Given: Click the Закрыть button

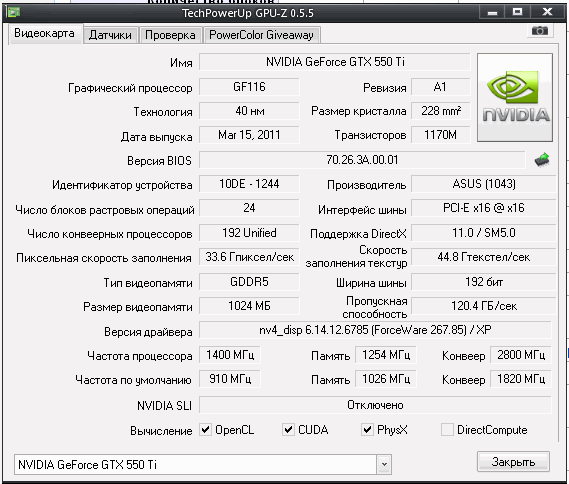Looking at the screenshot, I should [x=513, y=462].
